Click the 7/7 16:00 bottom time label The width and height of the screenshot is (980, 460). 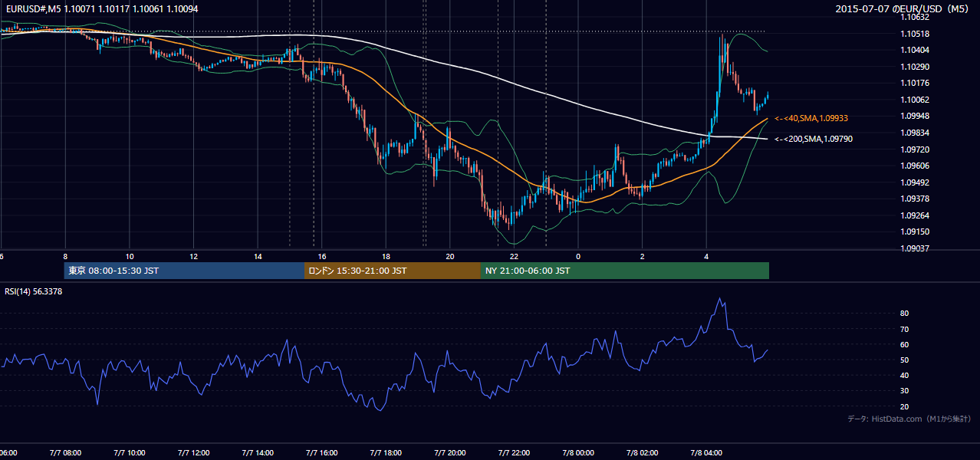point(322,453)
